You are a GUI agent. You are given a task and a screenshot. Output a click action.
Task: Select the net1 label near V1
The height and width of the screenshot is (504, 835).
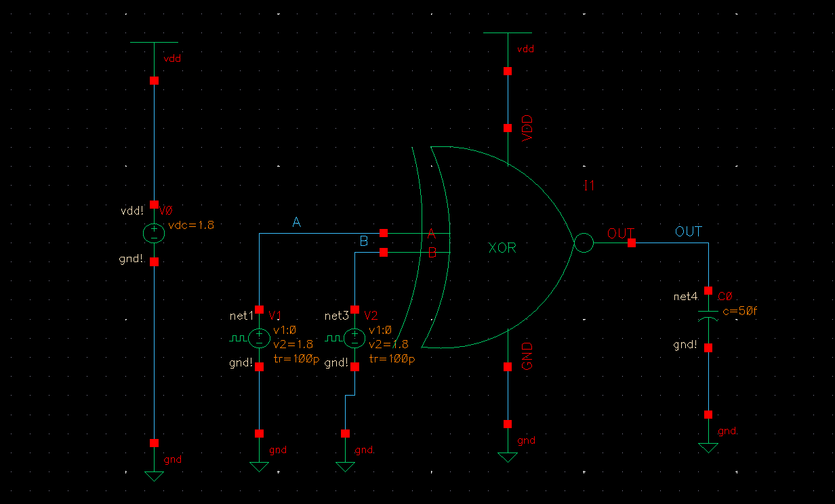[x=242, y=316]
